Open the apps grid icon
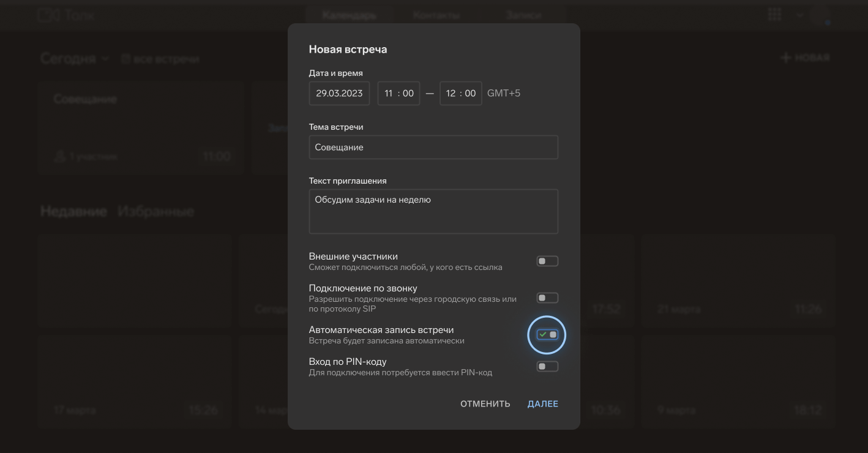Screen dimensions: 868x453 click(x=774, y=15)
